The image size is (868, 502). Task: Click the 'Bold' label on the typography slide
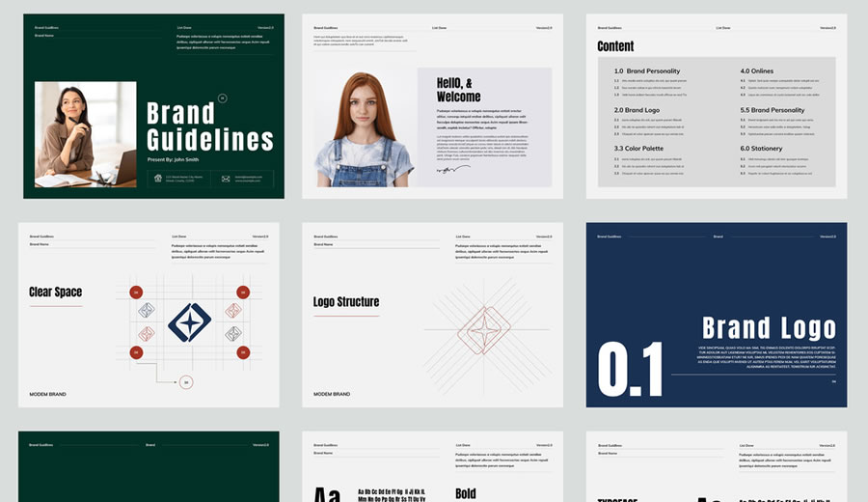pos(466,493)
